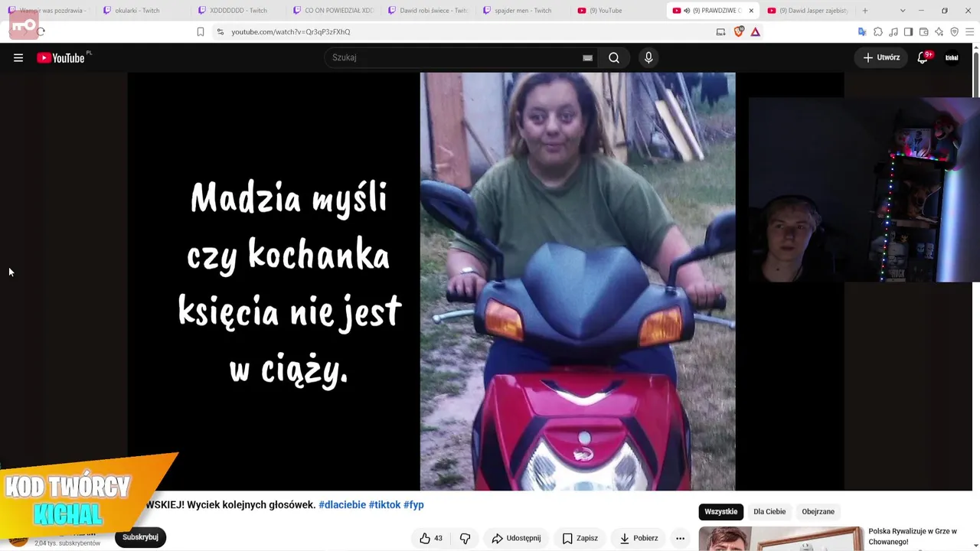Open the YouTube guide hamburger menu

[18, 57]
